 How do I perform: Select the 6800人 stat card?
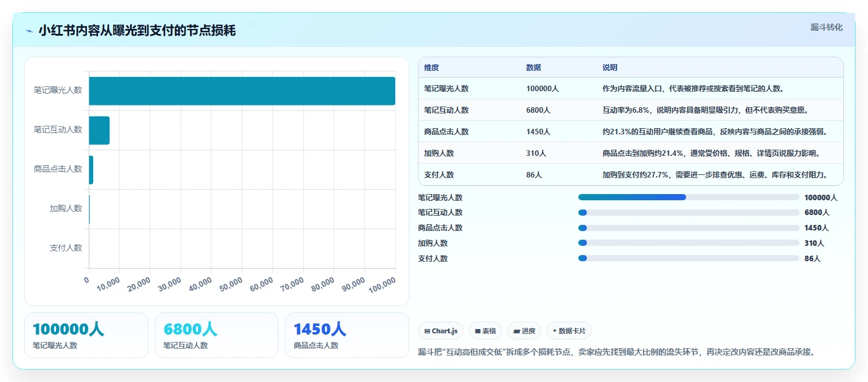tap(216, 335)
